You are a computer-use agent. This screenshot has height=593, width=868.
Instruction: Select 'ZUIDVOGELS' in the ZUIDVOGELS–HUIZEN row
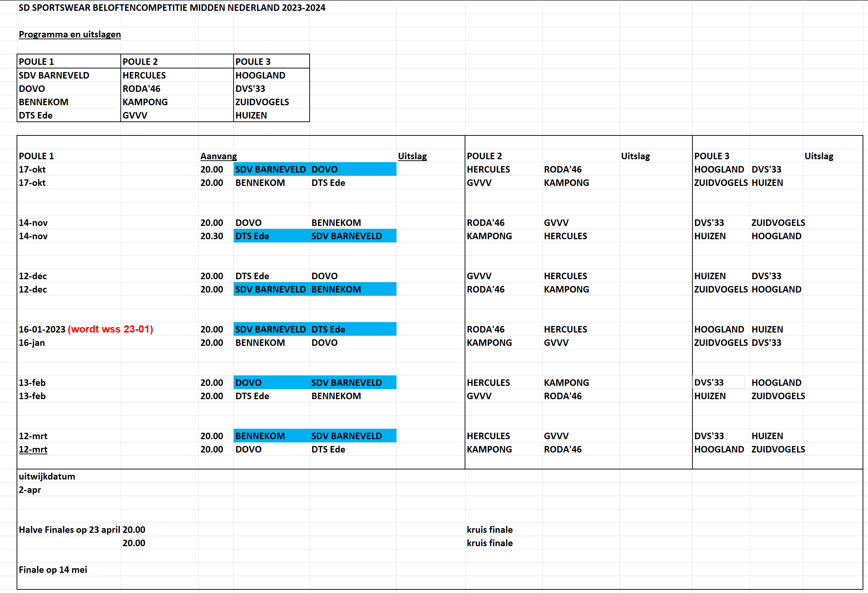(x=721, y=183)
